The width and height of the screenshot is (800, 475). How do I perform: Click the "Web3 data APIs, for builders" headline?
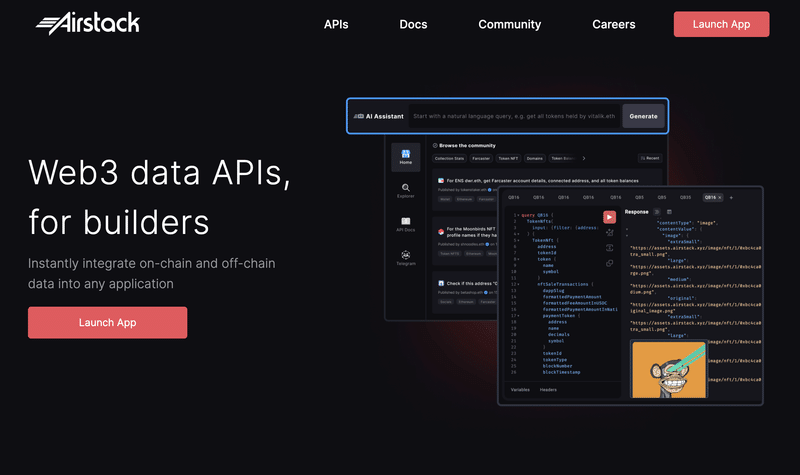click(x=159, y=197)
